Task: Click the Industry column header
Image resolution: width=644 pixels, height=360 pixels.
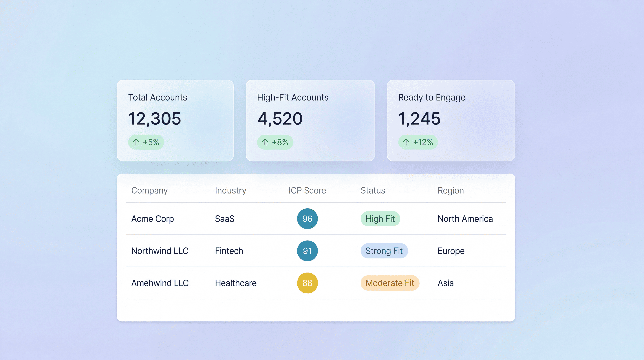Action: [x=231, y=191]
